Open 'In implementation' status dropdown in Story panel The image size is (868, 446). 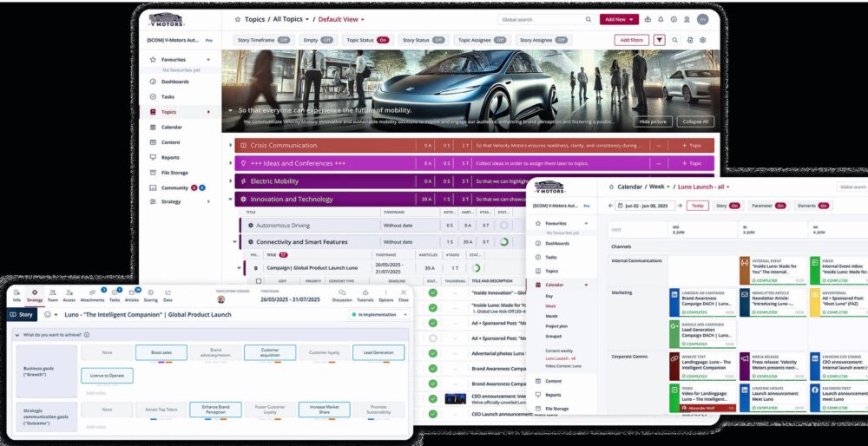379,315
